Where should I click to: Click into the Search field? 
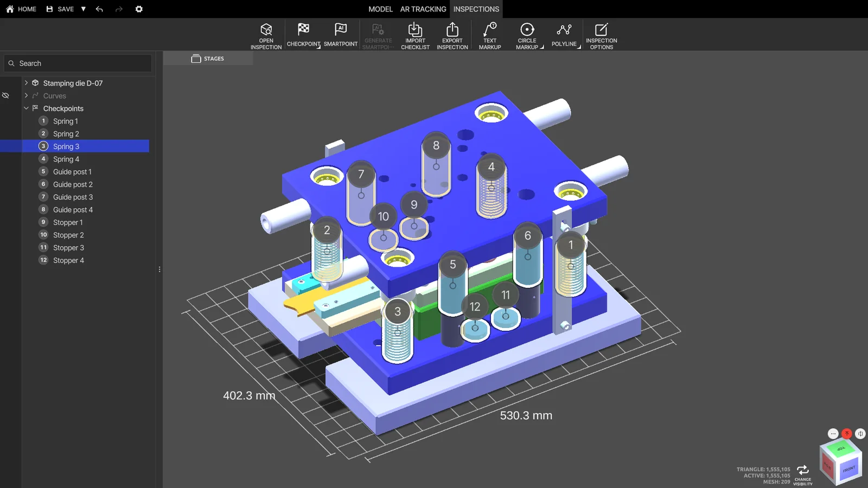click(x=78, y=63)
